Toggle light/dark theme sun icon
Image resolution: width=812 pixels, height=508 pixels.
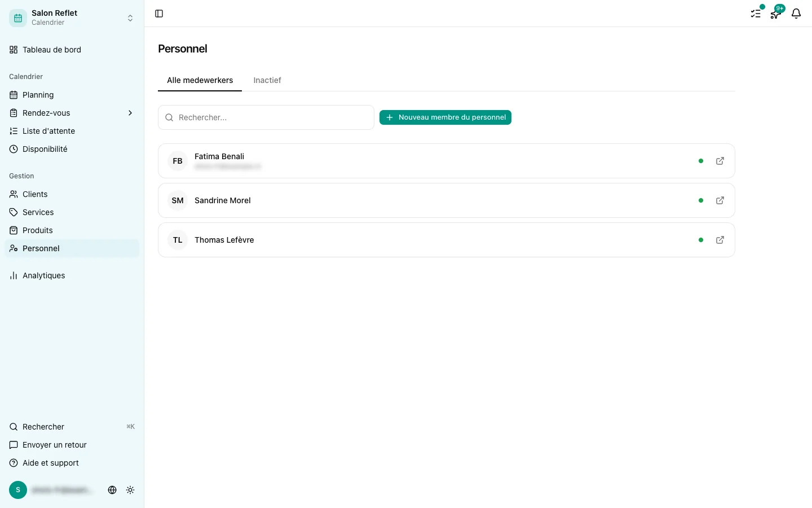point(130,490)
